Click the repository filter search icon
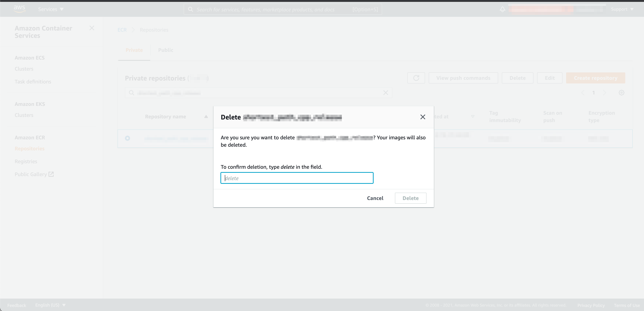The height and width of the screenshot is (311, 644). click(x=132, y=93)
